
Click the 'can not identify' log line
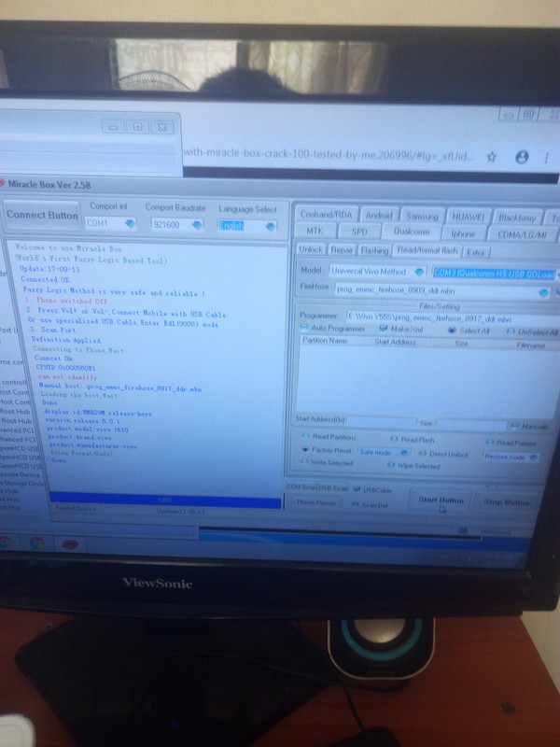point(67,377)
